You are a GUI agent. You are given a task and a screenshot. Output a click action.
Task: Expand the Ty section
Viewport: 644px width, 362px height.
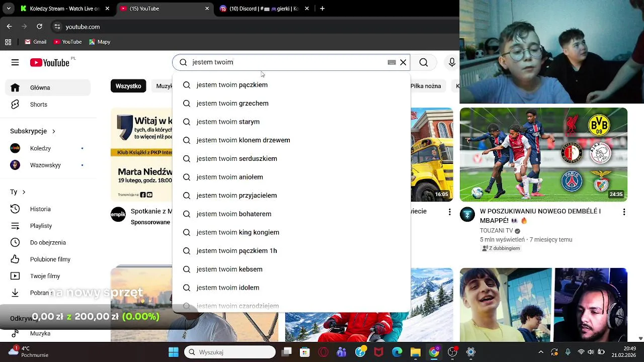pos(18,192)
